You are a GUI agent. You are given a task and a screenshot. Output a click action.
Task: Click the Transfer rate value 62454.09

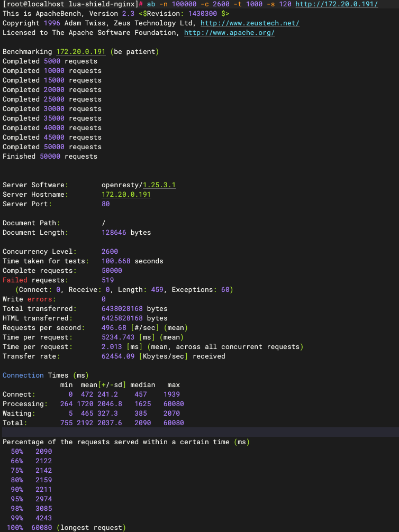pyautogui.click(x=118, y=356)
